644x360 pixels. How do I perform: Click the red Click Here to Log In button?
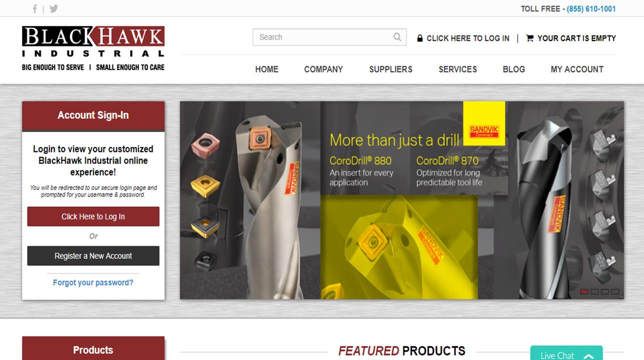(x=93, y=216)
